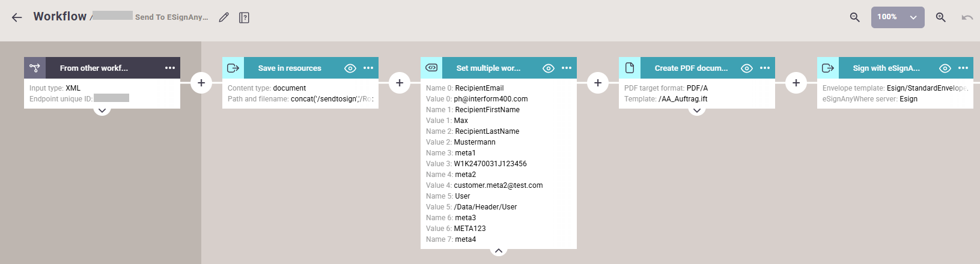980x264 pixels.
Task: Click the pencil edit workflow name icon
Action: (224, 17)
